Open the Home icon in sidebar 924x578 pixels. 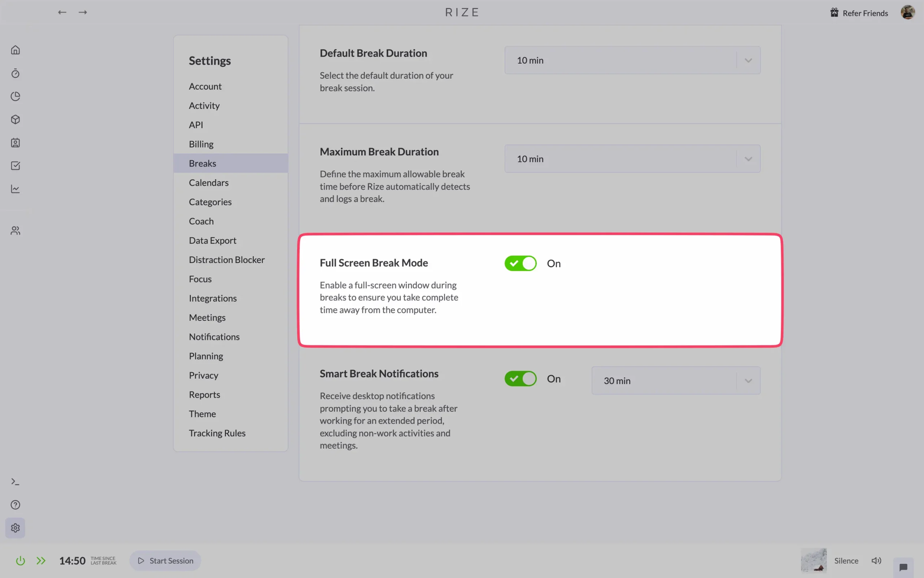(x=15, y=50)
